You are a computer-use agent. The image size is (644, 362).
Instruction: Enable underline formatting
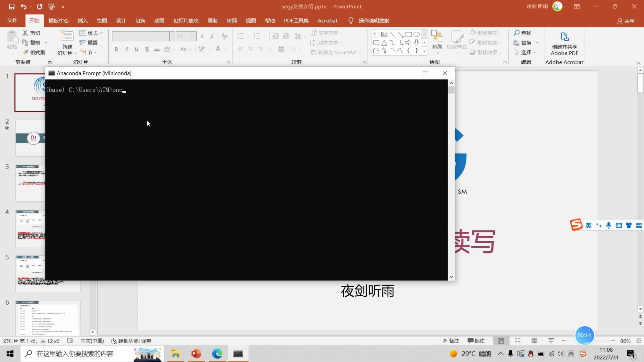coord(136,49)
